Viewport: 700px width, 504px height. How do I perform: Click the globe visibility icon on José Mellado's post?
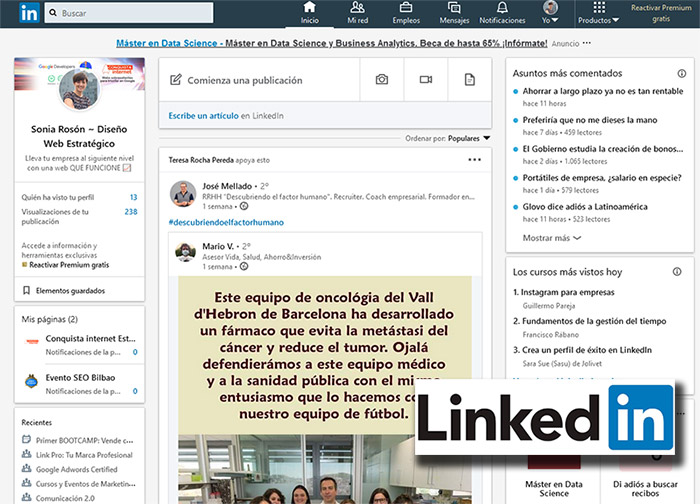click(x=244, y=206)
